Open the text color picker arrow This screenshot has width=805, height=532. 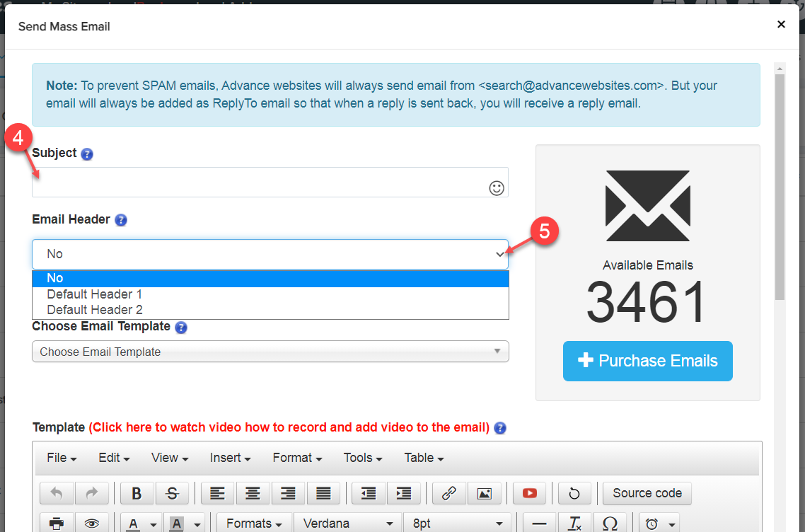tap(154, 524)
